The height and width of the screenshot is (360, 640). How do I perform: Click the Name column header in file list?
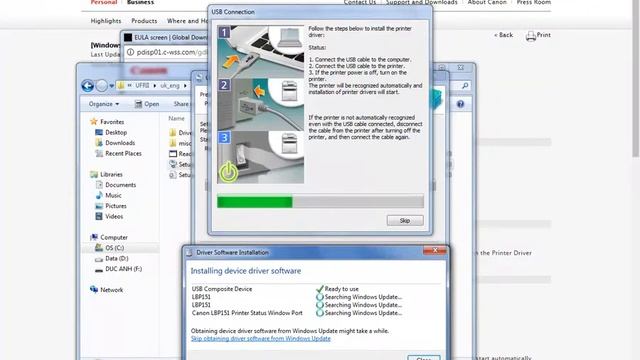click(176, 118)
